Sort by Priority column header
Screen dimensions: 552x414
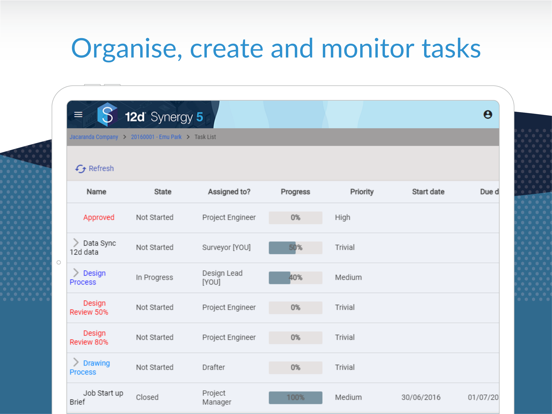pos(362,192)
